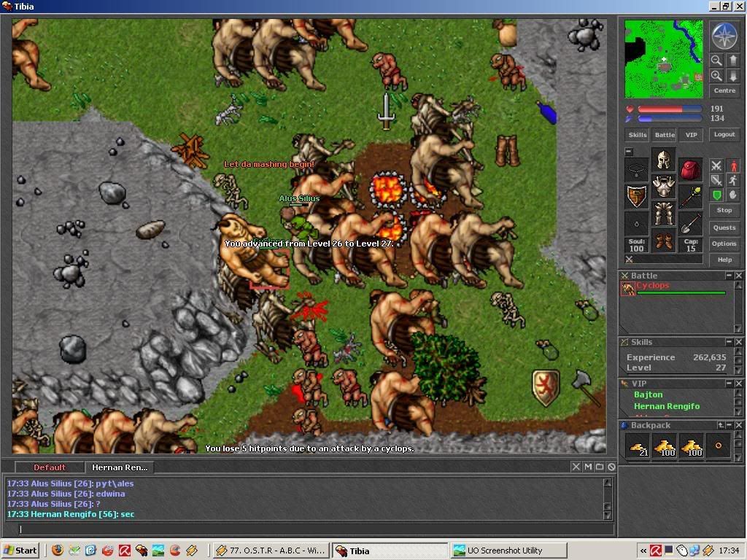The width and height of the screenshot is (747, 560).
Task: Click the Stop button
Action: click(x=724, y=210)
